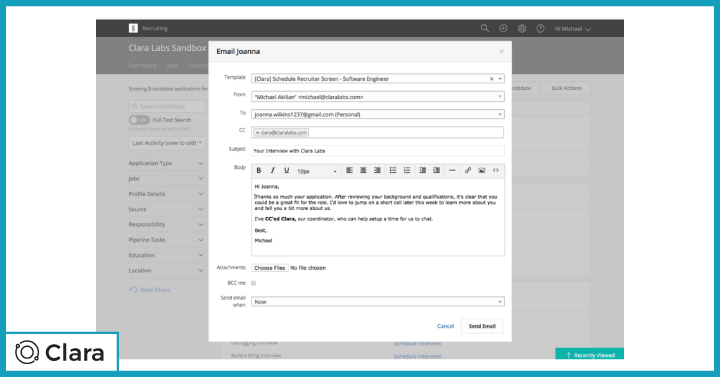Image resolution: width=720 pixels, height=377 pixels.
Task: Open search in the top bar
Action: pyautogui.click(x=485, y=28)
